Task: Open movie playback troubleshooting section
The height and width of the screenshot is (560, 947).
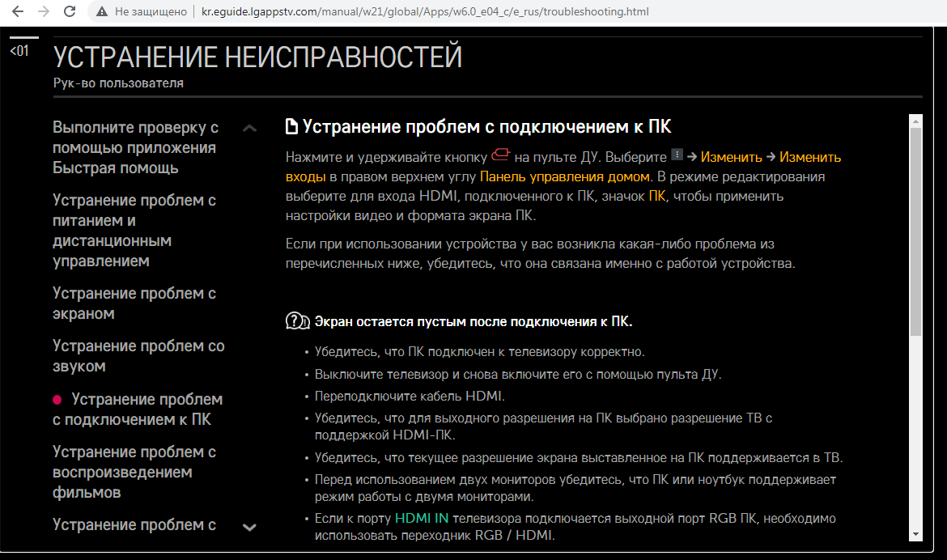Action: 134,472
